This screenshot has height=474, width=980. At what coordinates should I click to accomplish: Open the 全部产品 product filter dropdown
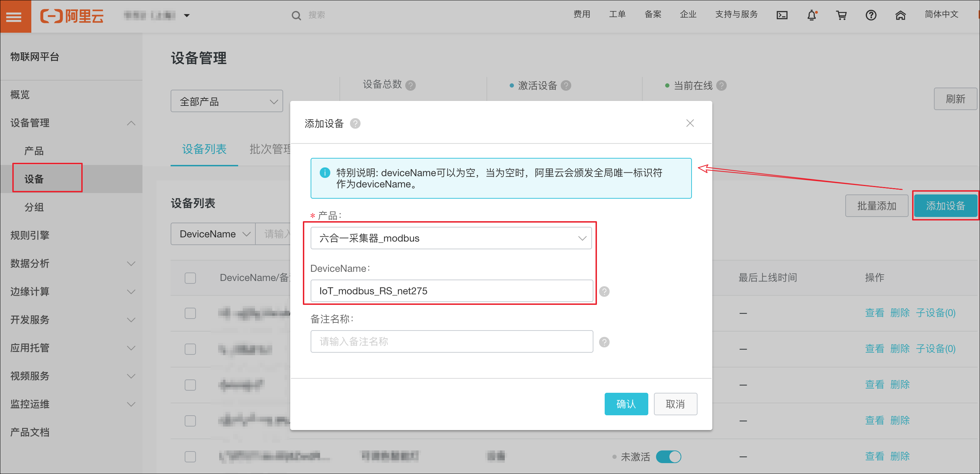(227, 101)
